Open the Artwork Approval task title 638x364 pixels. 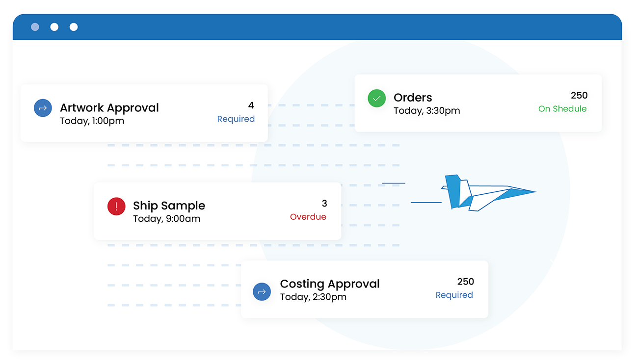tap(109, 107)
